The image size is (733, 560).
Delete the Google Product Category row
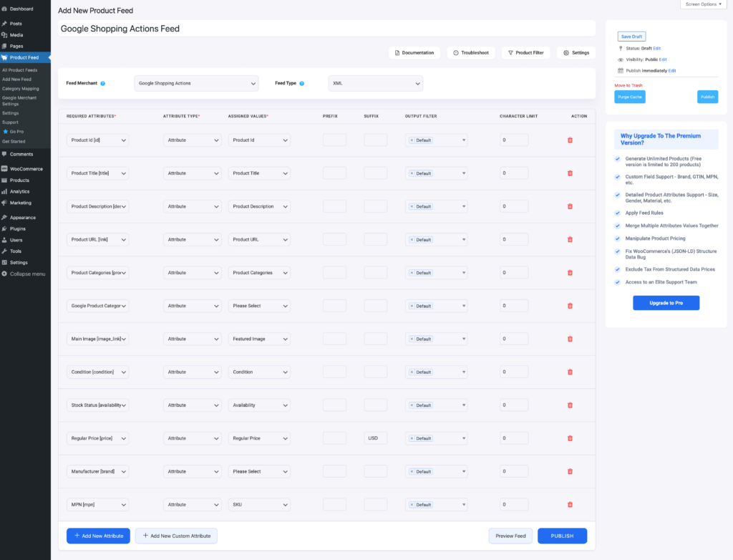tap(570, 306)
